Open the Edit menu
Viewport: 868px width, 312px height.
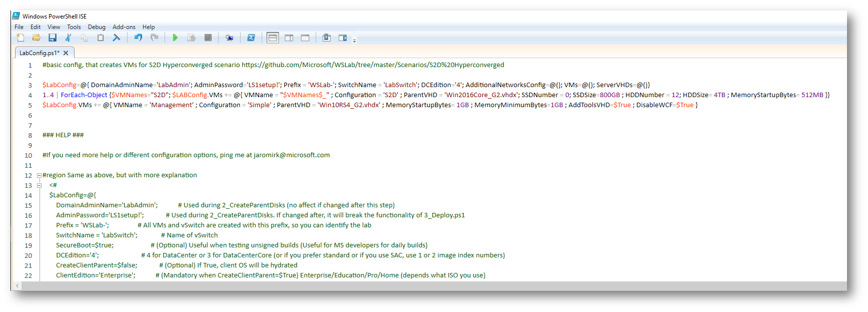point(36,27)
